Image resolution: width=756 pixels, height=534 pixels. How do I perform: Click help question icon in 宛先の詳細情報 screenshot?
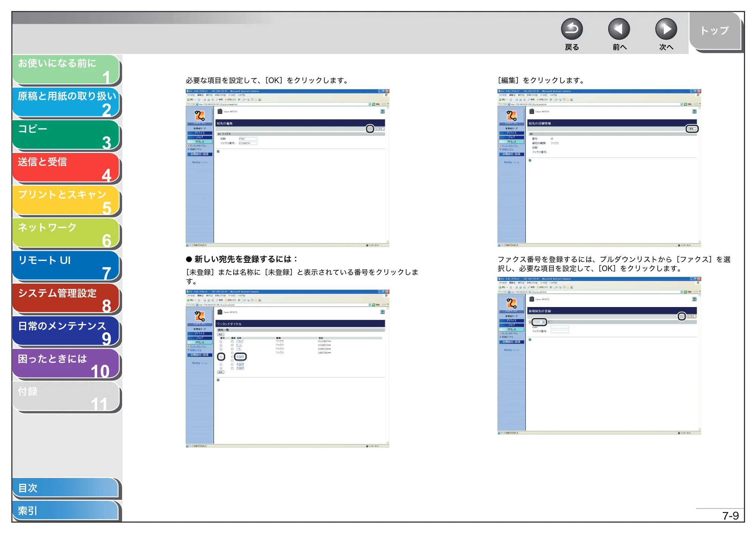[x=694, y=111]
